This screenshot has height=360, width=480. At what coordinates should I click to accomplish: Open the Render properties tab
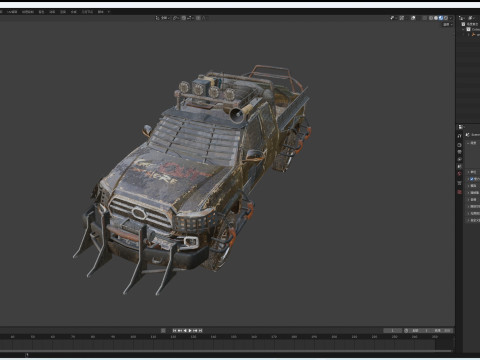point(459,145)
